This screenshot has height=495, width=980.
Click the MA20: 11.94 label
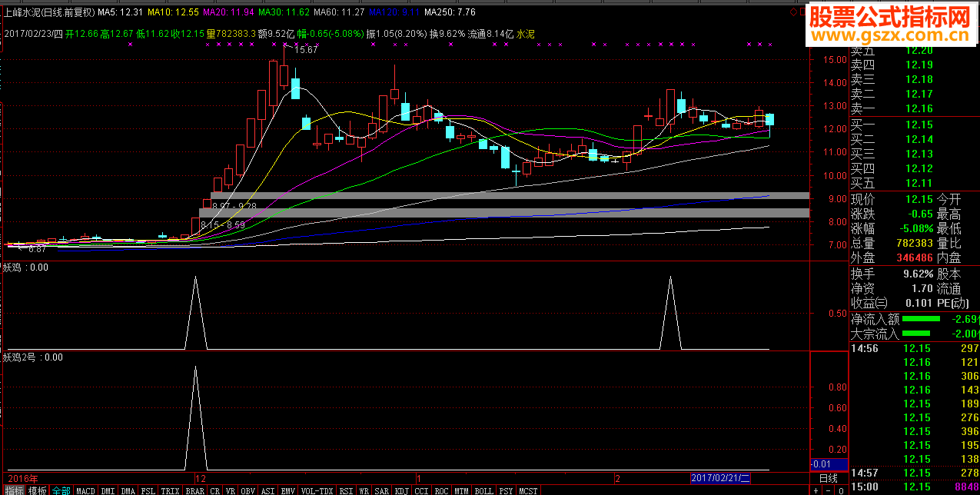click(228, 12)
